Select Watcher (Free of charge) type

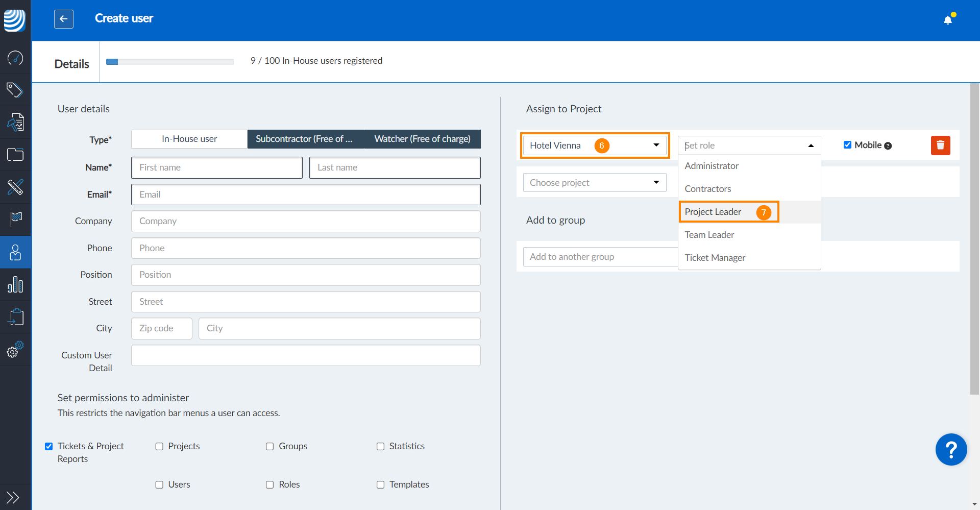422,139
